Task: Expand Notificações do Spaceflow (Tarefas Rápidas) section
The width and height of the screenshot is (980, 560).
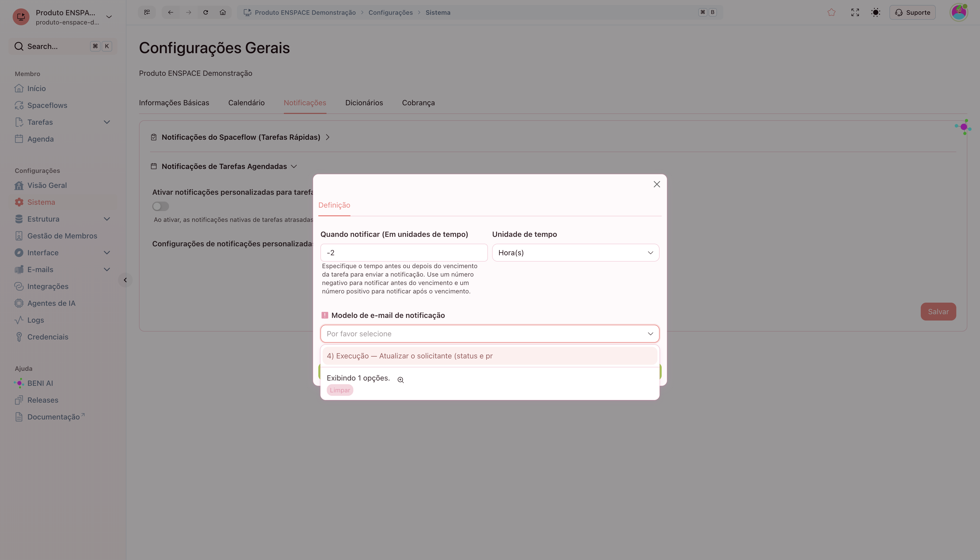Action: pyautogui.click(x=240, y=137)
